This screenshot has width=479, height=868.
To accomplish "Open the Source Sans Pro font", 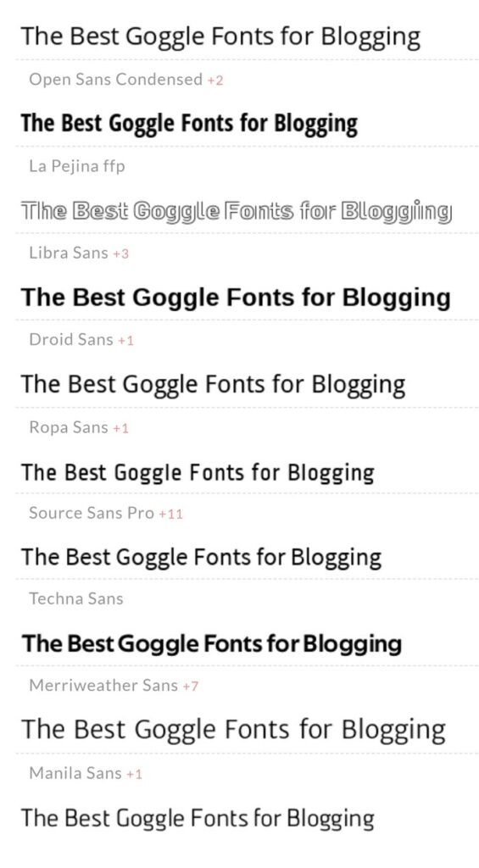I will pyautogui.click(x=92, y=513).
